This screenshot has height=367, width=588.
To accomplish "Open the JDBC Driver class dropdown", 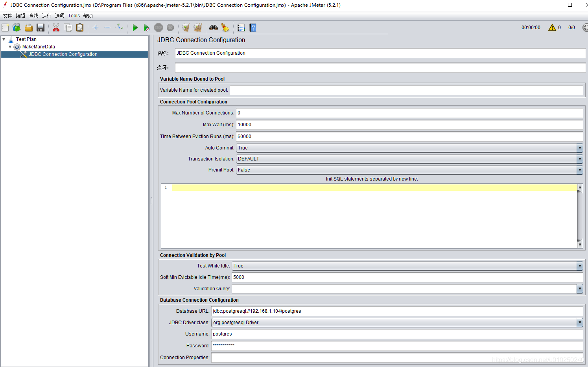I will [397, 323].
